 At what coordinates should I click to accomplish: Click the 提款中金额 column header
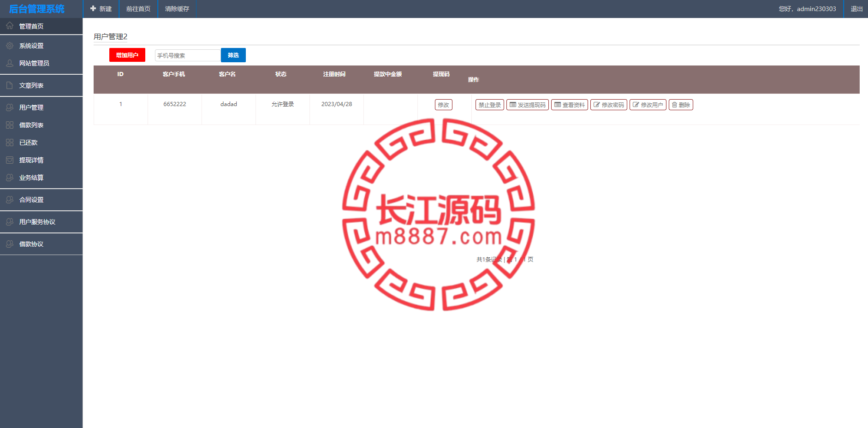[388, 74]
